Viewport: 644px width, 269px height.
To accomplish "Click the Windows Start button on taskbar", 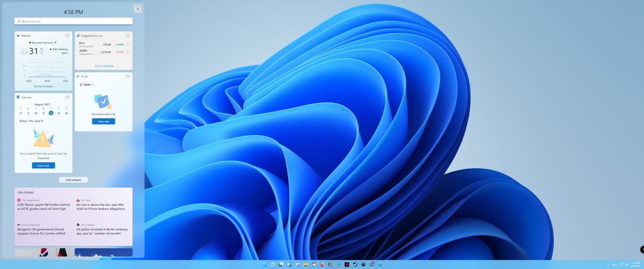I will (x=264, y=265).
